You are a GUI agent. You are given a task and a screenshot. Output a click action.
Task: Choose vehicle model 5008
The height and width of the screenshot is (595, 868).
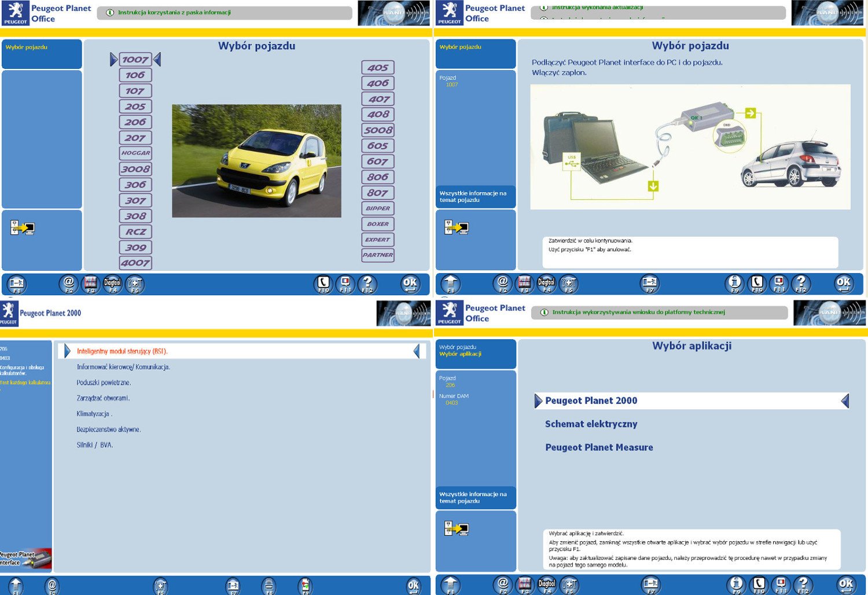click(x=378, y=130)
